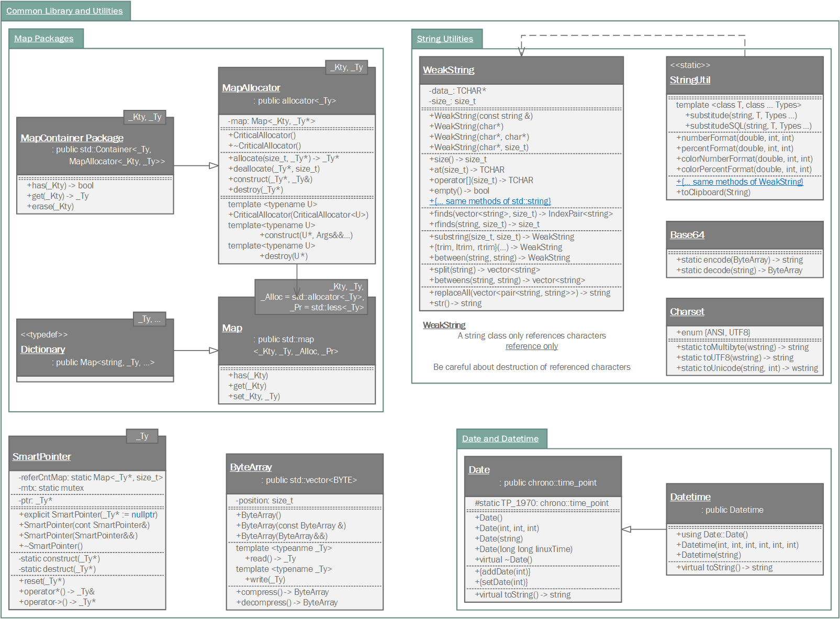Click the Common Library and Utilities package tab
Viewport: 840px width, 619px height.
pos(64,11)
